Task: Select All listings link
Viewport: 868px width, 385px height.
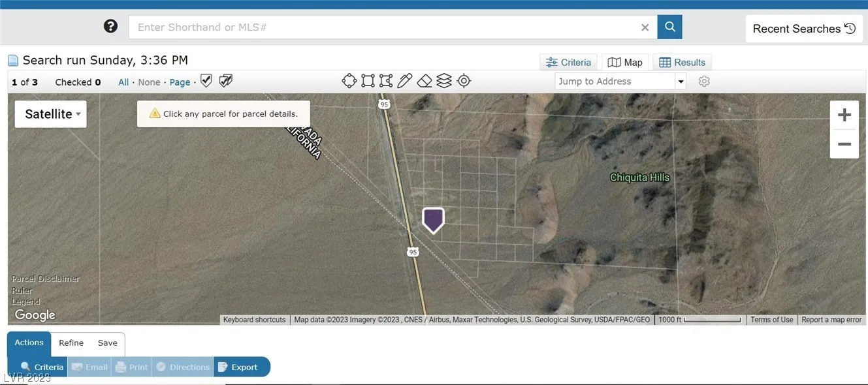Action: 123,82
